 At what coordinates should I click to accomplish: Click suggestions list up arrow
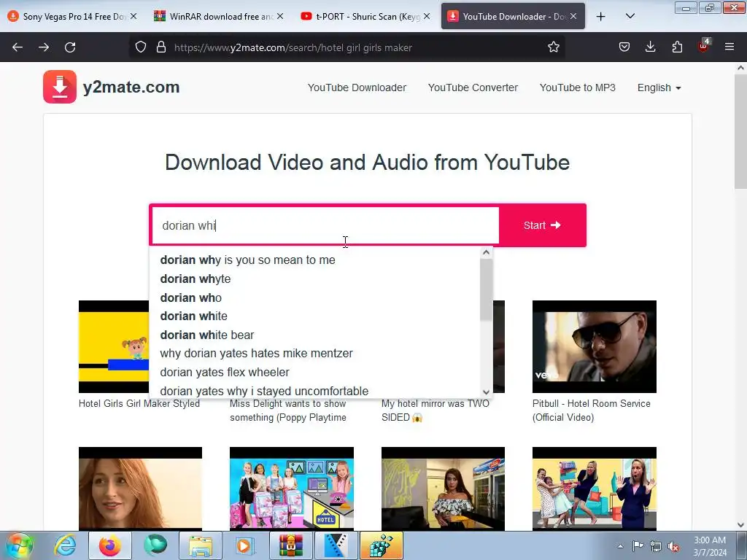coord(486,253)
